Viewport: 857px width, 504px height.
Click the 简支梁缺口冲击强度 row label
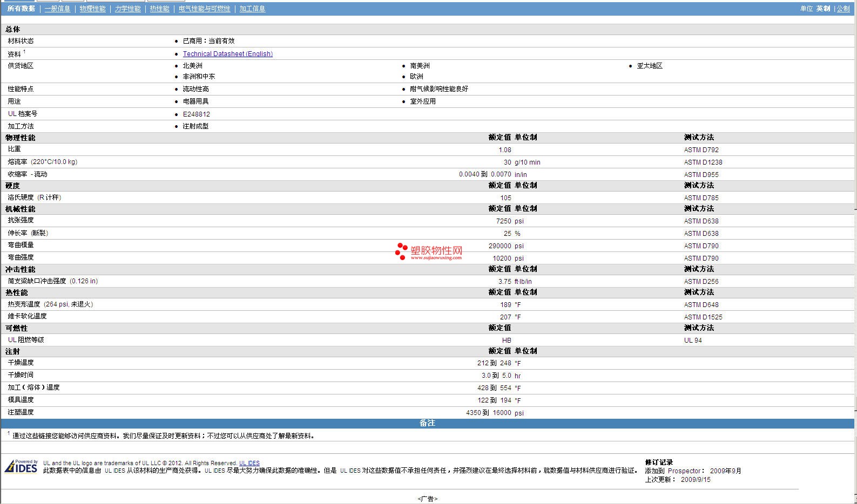[53, 281]
